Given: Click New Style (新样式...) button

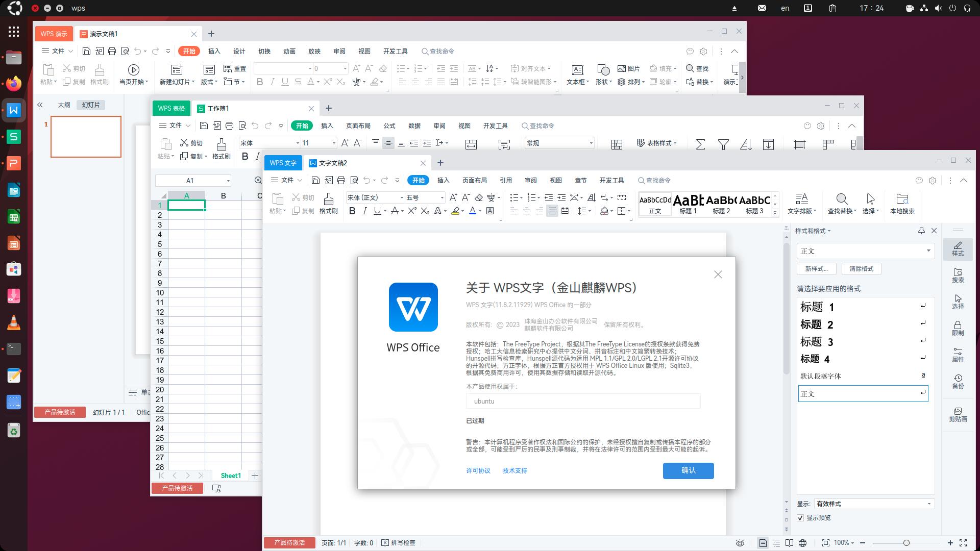Looking at the screenshot, I should pyautogui.click(x=816, y=268).
